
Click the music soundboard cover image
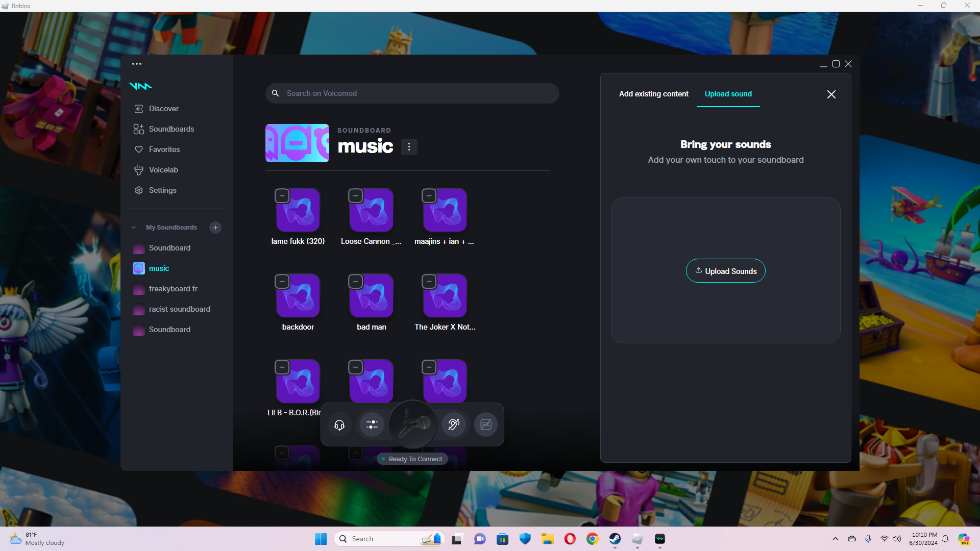click(297, 143)
